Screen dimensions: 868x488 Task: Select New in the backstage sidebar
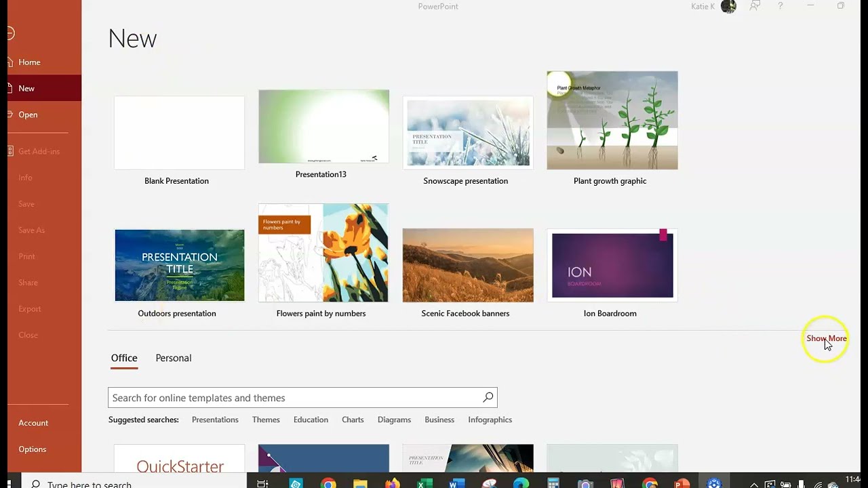45,88
